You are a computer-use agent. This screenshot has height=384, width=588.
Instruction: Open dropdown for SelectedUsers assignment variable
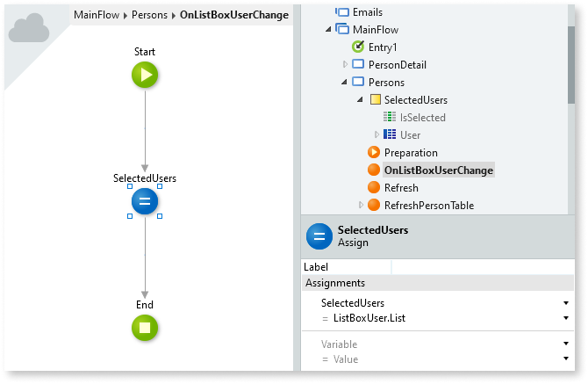pyautogui.click(x=567, y=303)
